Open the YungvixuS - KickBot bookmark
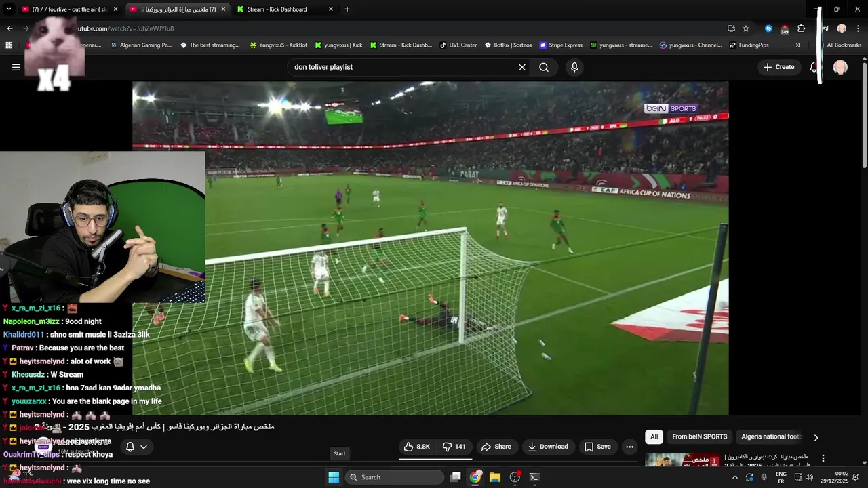868x488 pixels. [279, 45]
